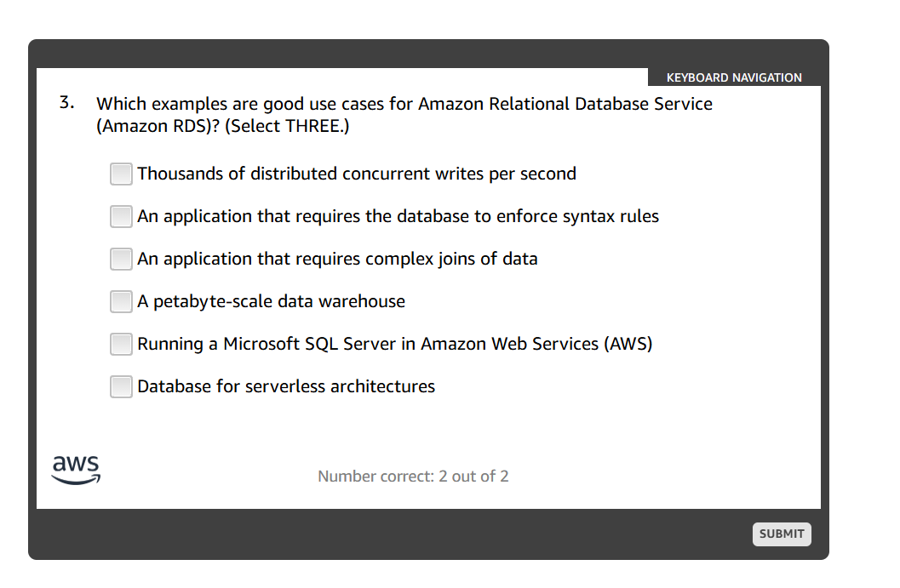Click the SUBMIT button
This screenshot has width=900, height=588.
coord(782,534)
